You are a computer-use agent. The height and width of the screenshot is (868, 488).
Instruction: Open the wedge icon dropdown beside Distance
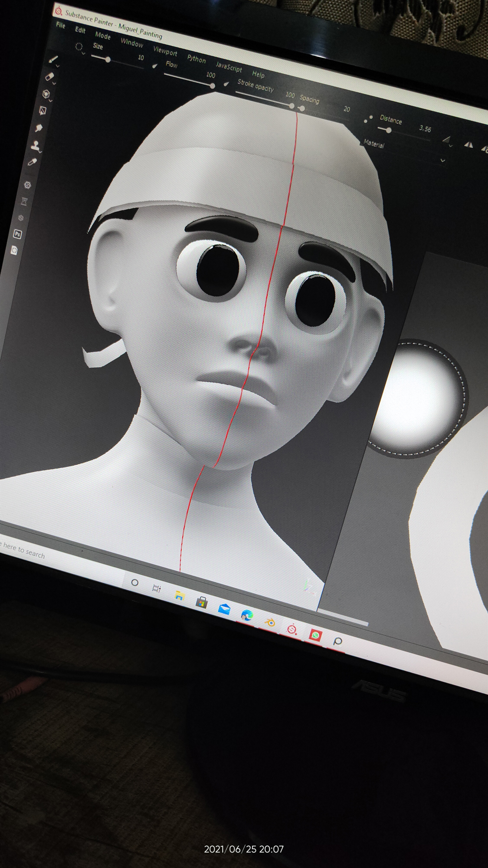(x=452, y=147)
